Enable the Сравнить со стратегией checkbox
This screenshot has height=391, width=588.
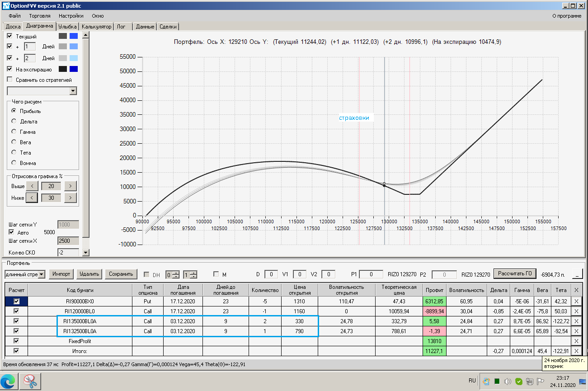point(10,80)
